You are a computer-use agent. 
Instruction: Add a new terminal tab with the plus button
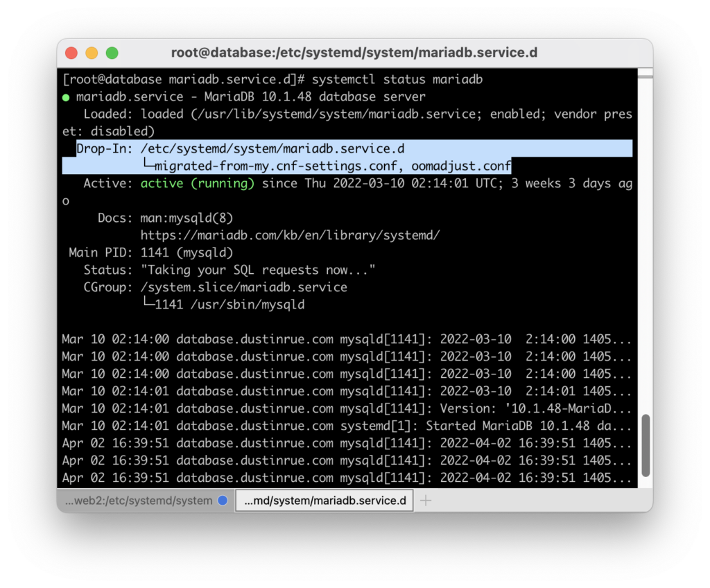coord(426,501)
